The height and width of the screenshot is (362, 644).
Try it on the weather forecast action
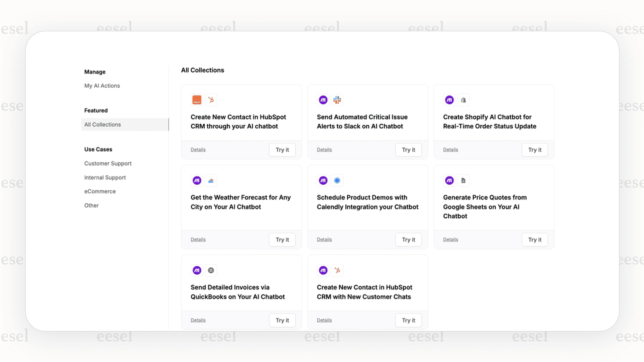(x=282, y=239)
